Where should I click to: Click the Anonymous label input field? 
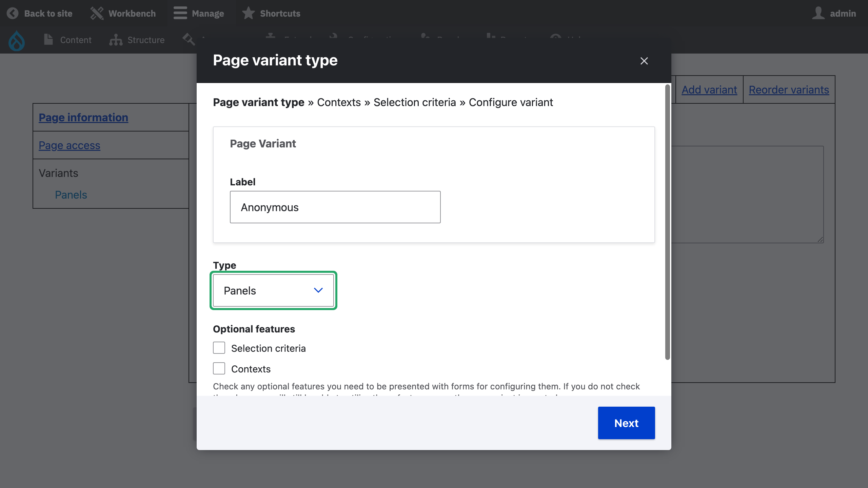tap(335, 207)
